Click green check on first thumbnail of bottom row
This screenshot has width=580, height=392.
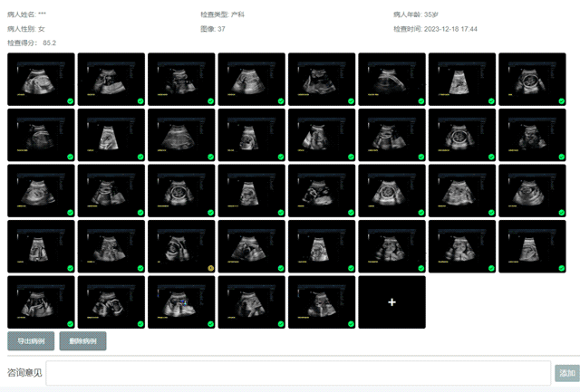tap(70, 323)
